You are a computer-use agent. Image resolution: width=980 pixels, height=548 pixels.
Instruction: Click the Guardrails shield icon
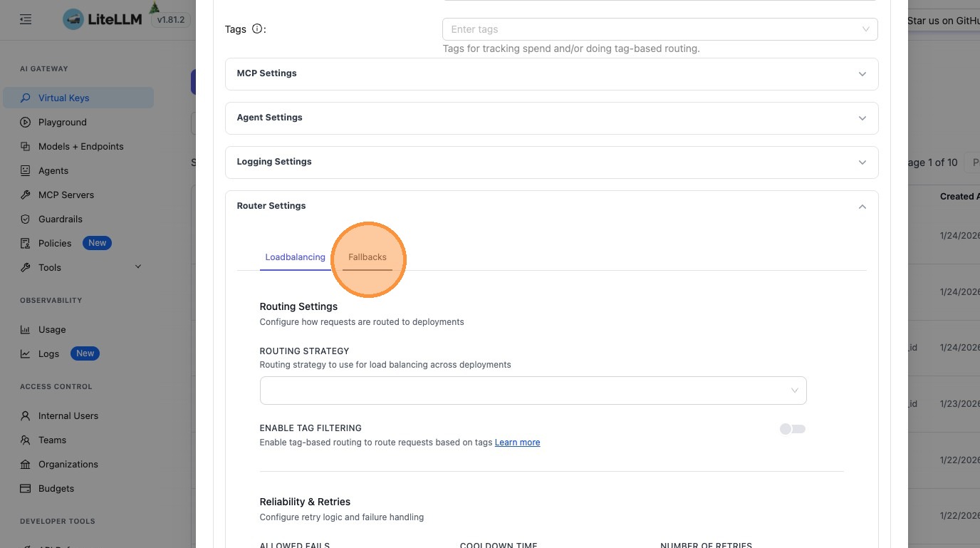click(26, 219)
